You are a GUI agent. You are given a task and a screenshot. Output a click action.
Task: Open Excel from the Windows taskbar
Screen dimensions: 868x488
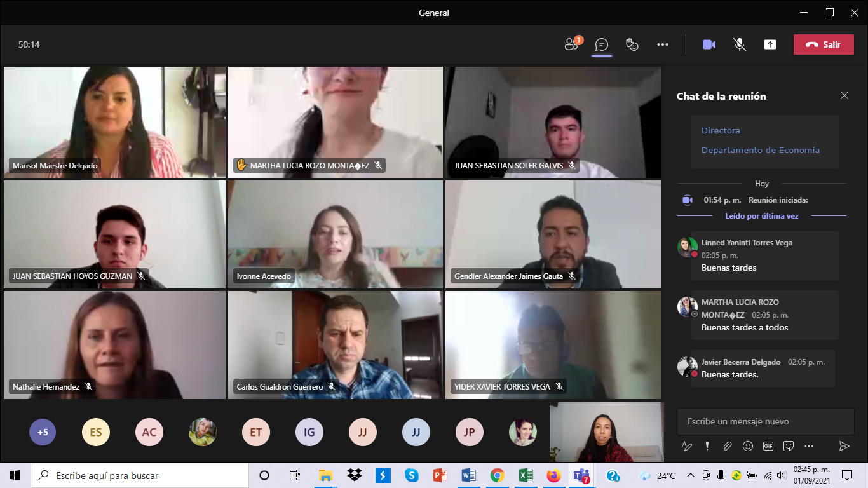pos(526,475)
